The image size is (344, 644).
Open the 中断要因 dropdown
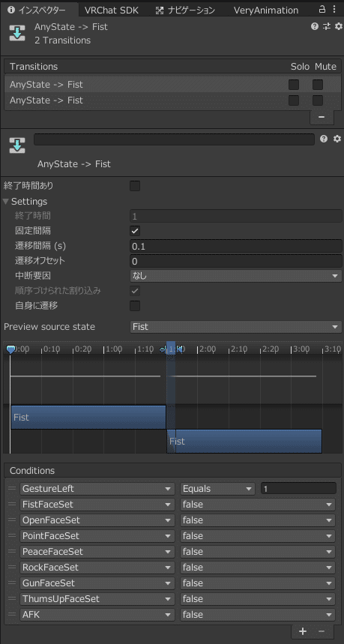tap(236, 276)
